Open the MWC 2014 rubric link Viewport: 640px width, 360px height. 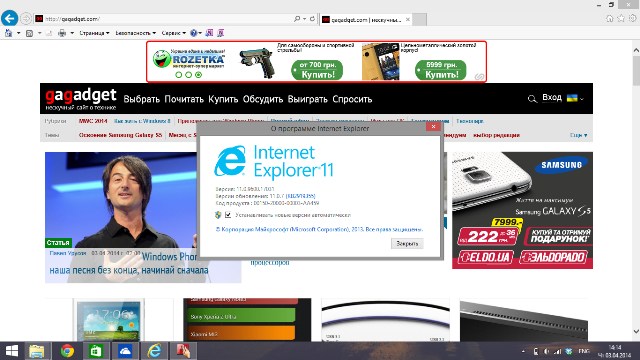tap(93, 121)
